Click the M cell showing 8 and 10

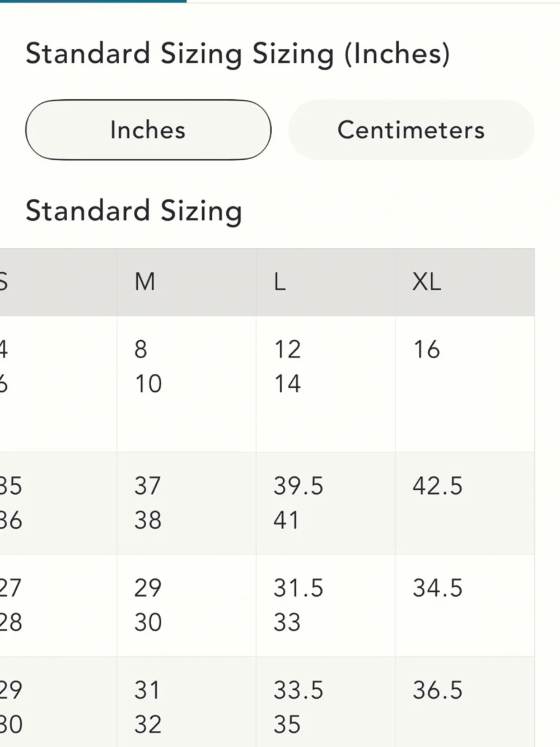pyautogui.click(x=186, y=384)
